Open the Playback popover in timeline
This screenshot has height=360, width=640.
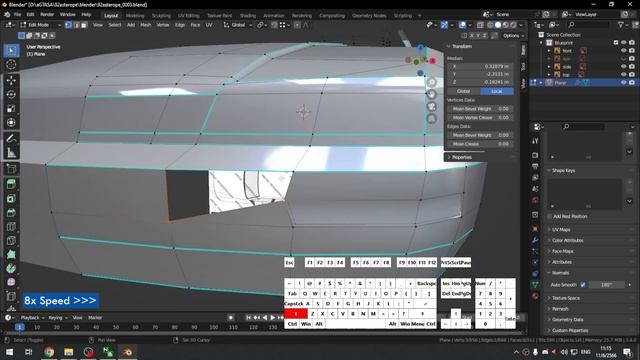tap(32, 318)
